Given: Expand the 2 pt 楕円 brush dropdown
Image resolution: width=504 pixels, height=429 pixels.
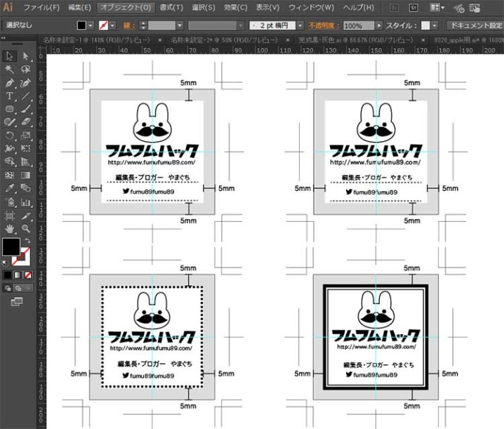Looking at the screenshot, I should (x=300, y=25).
